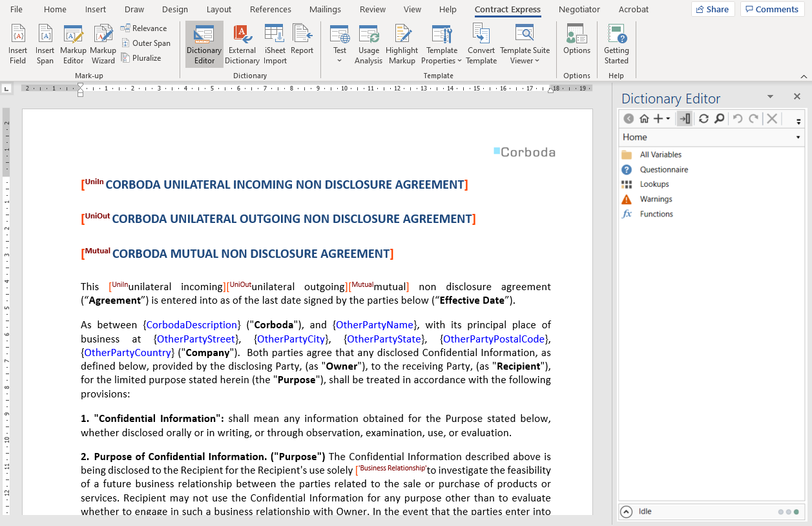This screenshot has width=812, height=526.
Task: Open the External Dictionary tool
Action: (242, 44)
